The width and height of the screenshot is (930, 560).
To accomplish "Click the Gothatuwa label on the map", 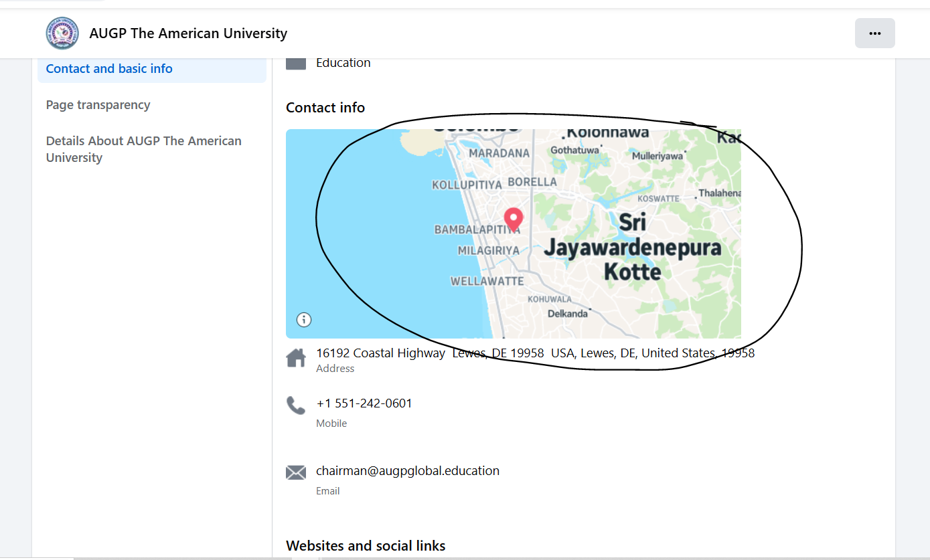I will click(x=574, y=150).
